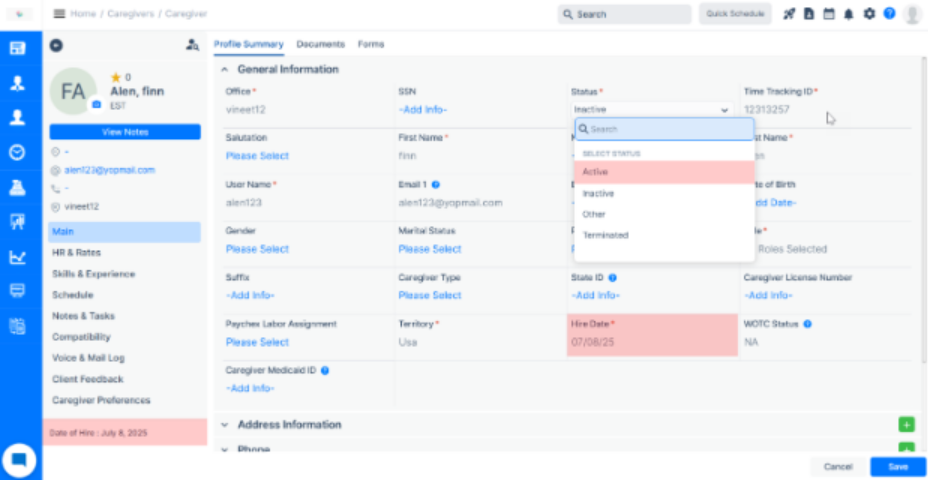Expand the Address Information section

click(225, 425)
